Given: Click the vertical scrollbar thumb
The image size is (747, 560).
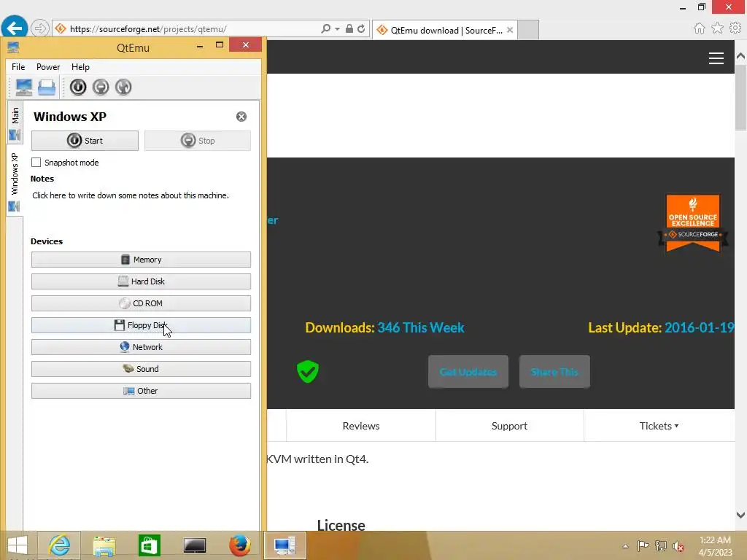Looking at the screenshot, I should [x=741, y=98].
